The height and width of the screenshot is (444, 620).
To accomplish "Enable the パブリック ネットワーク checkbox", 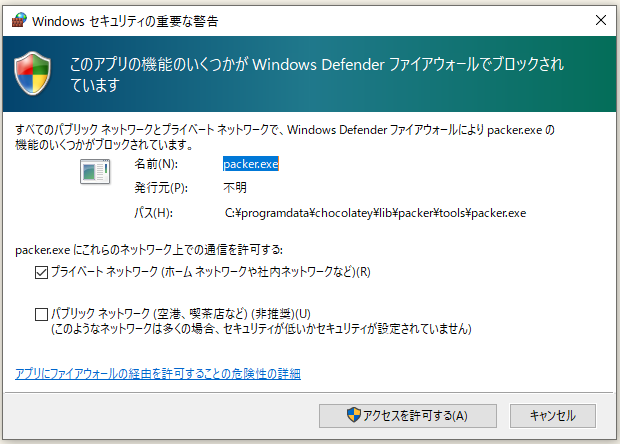I will pyautogui.click(x=42, y=314).
